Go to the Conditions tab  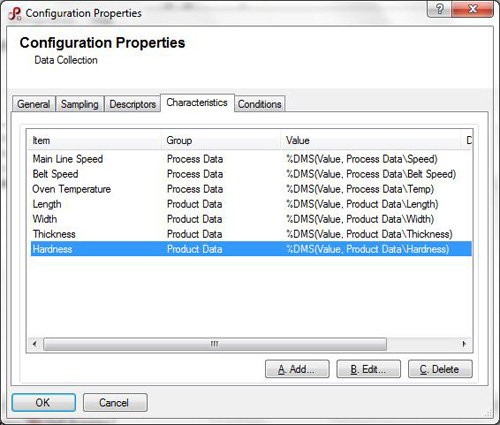pos(260,104)
